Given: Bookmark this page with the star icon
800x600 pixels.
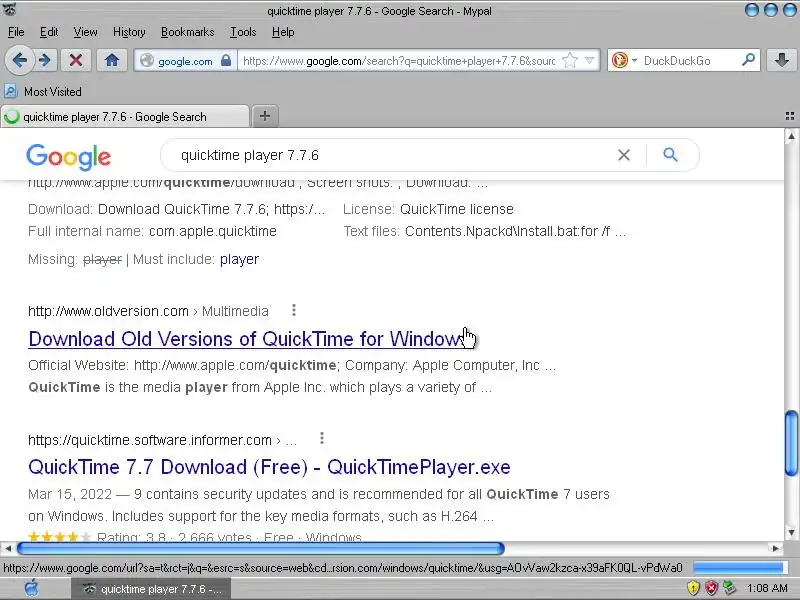Looking at the screenshot, I should pyautogui.click(x=569, y=61).
